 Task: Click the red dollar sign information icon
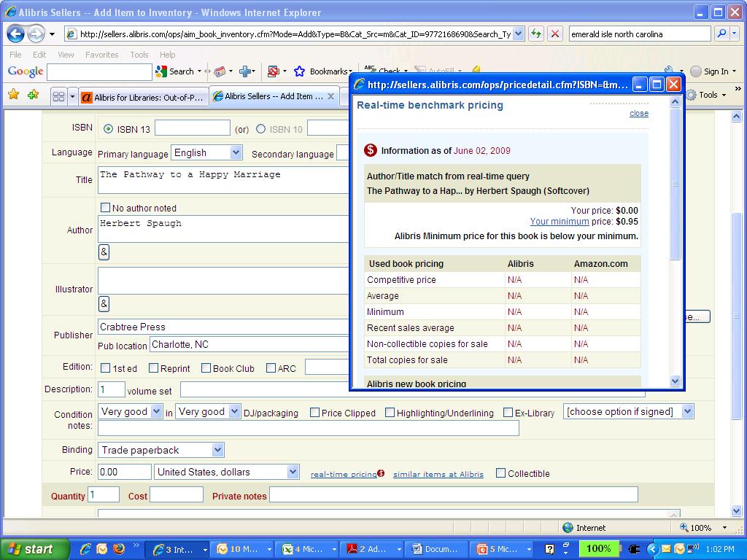pyautogui.click(x=371, y=150)
